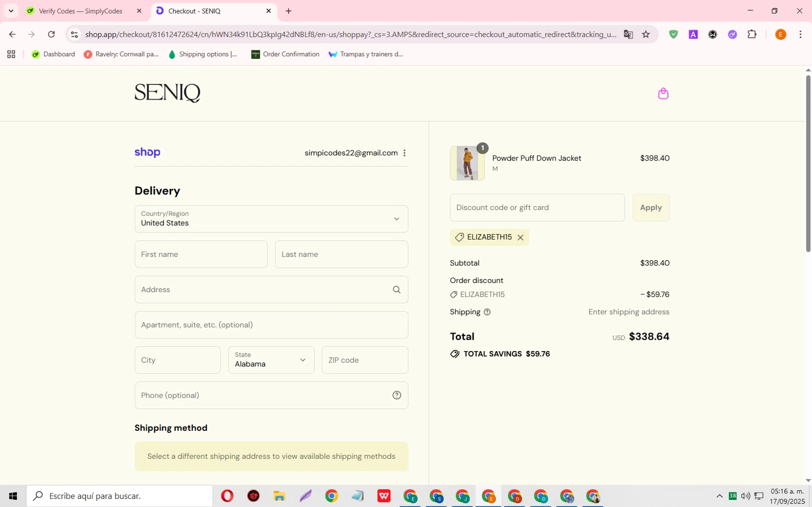Expand the State dropdown showing Alabama
The image size is (812, 507).
271,360
